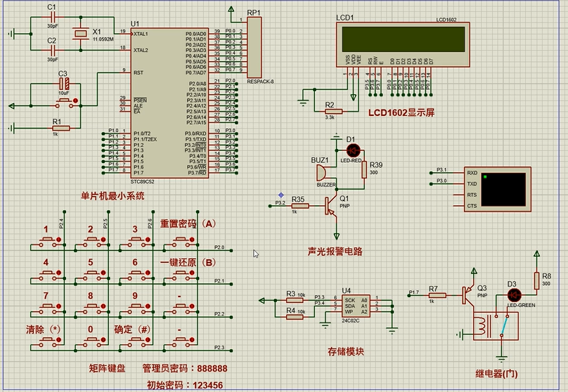Click the RP1 resistor pack

point(254,47)
